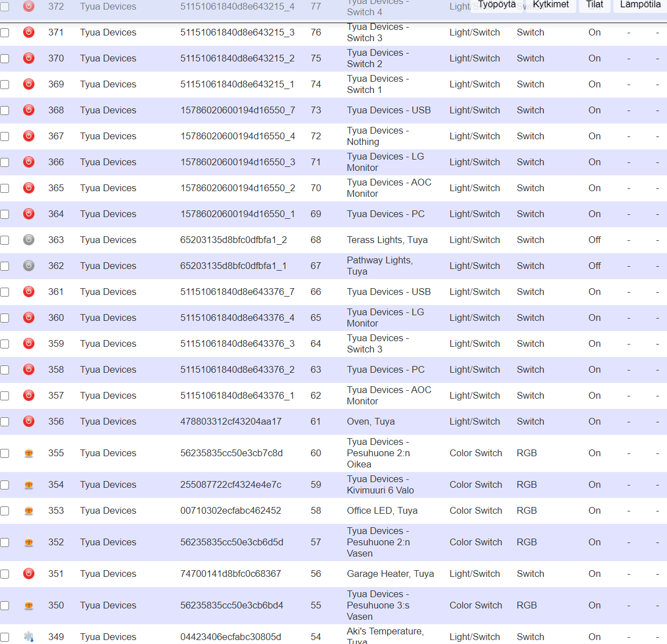The image size is (667, 644).
Task: Click the Office LED bulb icon
Action: coord(29,510)
